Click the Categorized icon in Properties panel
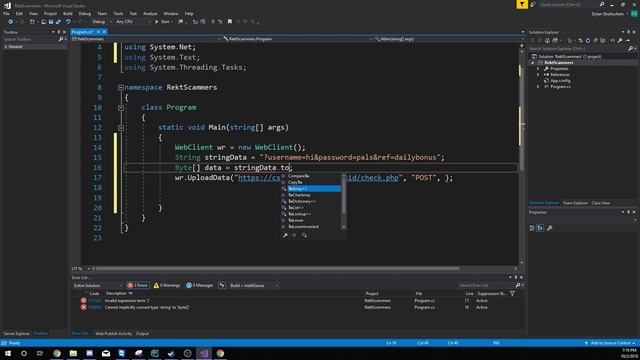The width and height of the screenshot is (640, 360). (x=532, y=228)
